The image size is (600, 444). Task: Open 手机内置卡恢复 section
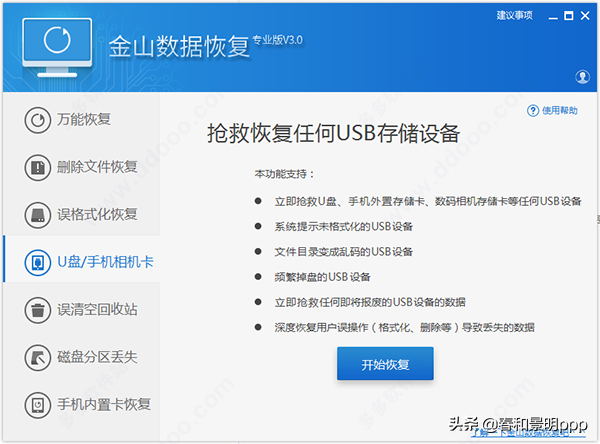tap(104, 405)
